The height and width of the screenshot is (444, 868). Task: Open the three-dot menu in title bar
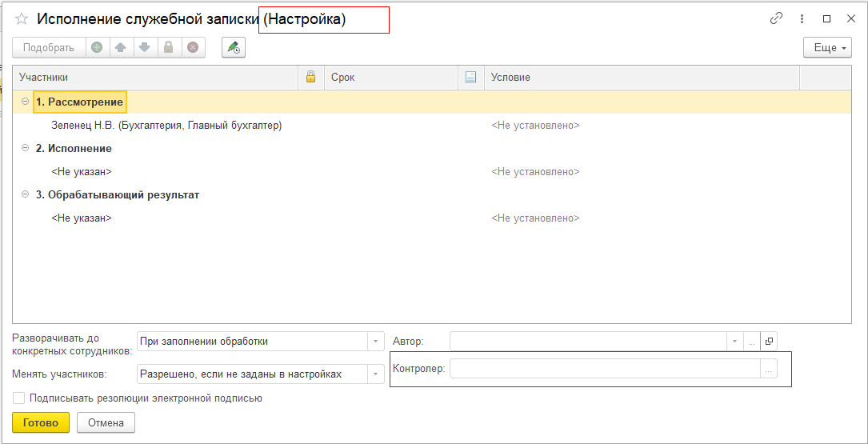[802, 18]
